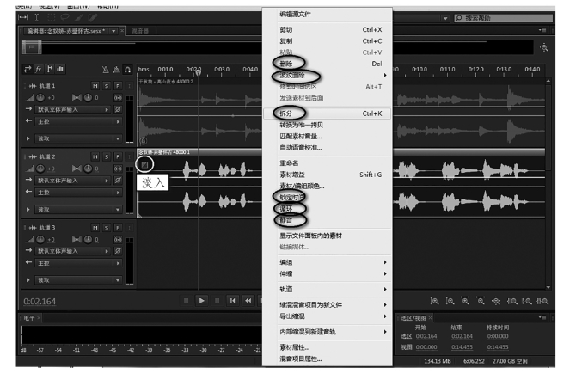The height and width of the screenshot is (374, 588).
Task: Toggle sum to mono on 轨道 3
Action: 118,239
